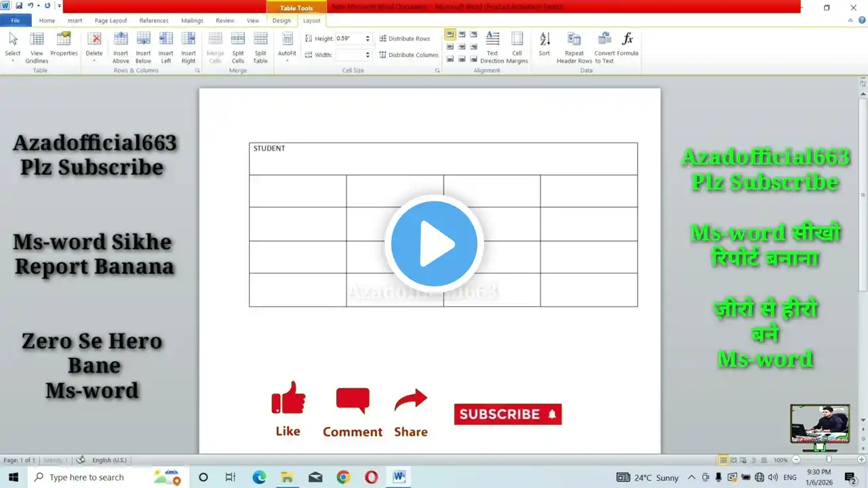Image resolution: width=868 pixels, height=488 pixels.
Task: Click Split Cells in Merge group
Action: 238,47
